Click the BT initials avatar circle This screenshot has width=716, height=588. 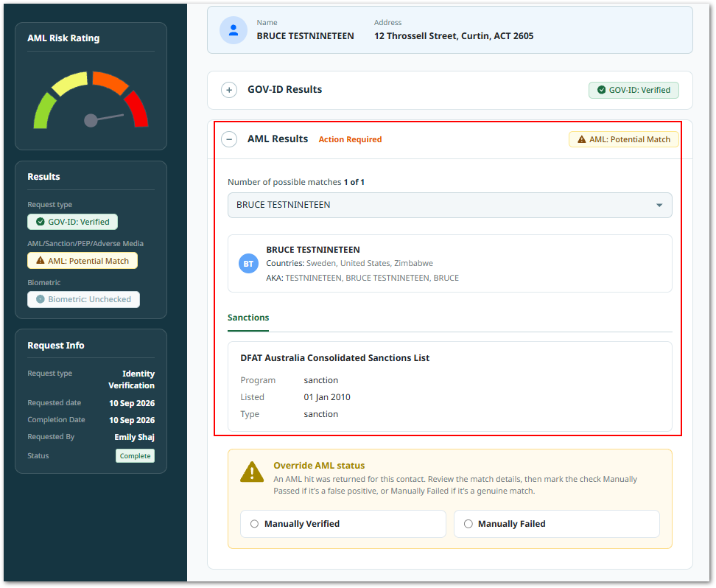248,264
